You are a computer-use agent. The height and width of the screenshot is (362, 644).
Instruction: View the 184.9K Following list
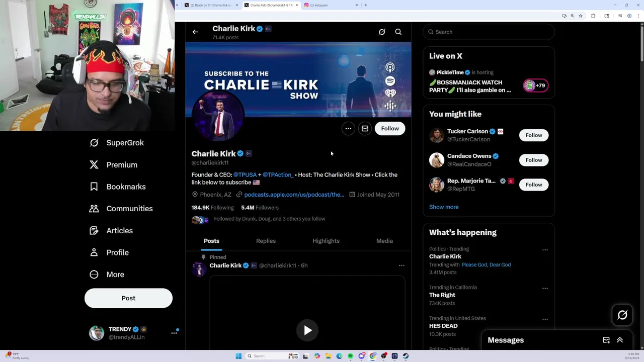(x=212, y=208)
